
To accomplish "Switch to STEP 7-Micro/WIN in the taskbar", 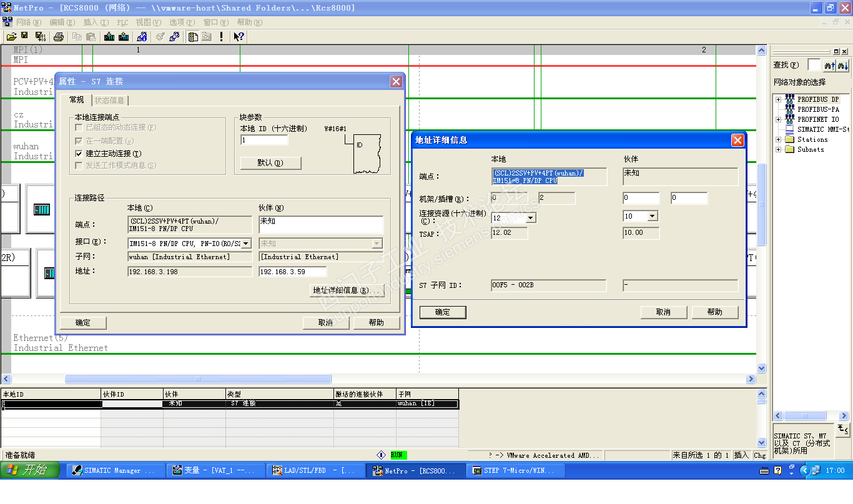I will tap(516, 470).
